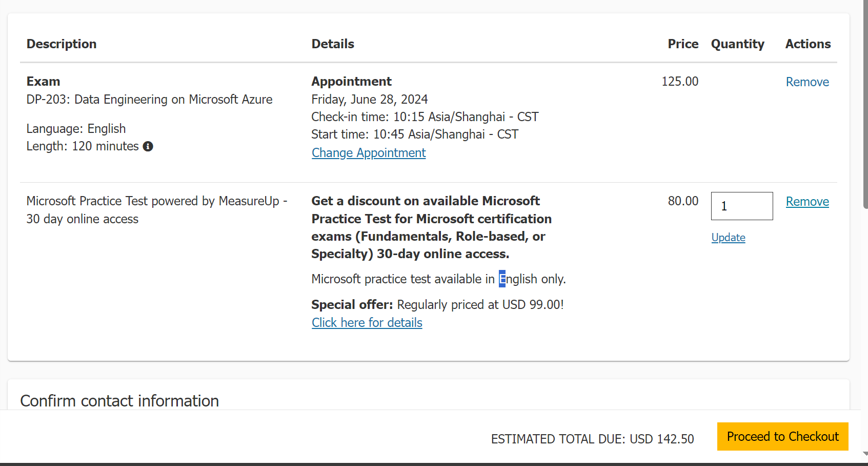The height and width of the screenshot is (466, 868).
Task: Open the Change Appointment link
Action: 369,153
